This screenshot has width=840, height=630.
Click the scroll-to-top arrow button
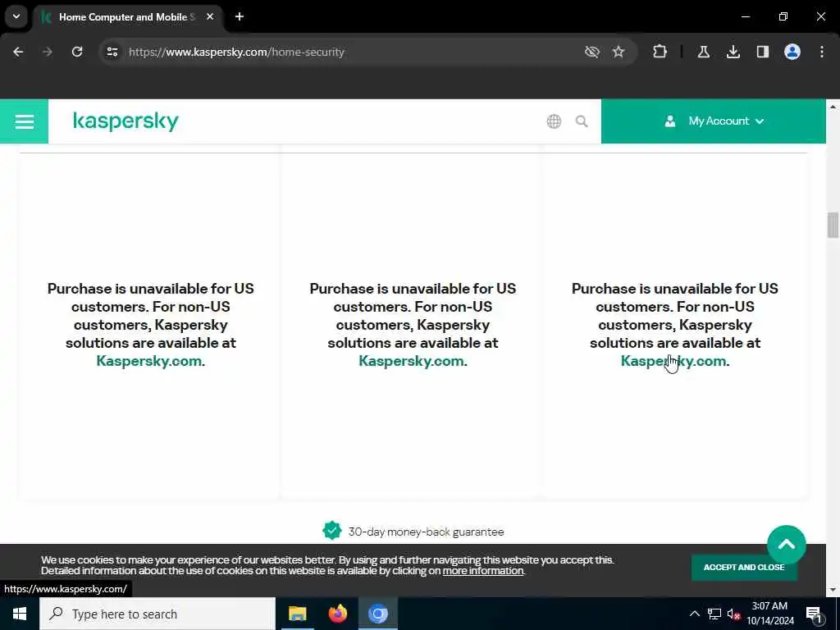[x=786, y=545]
